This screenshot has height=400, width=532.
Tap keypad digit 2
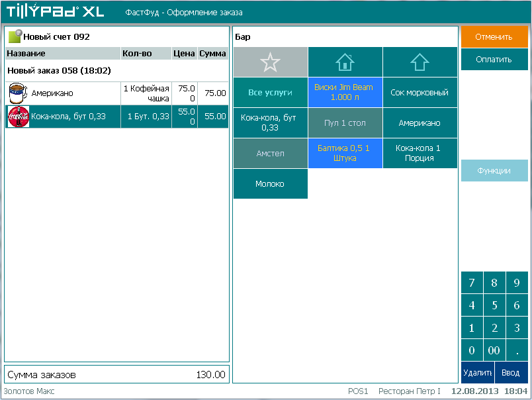click(x=494, y=328)
